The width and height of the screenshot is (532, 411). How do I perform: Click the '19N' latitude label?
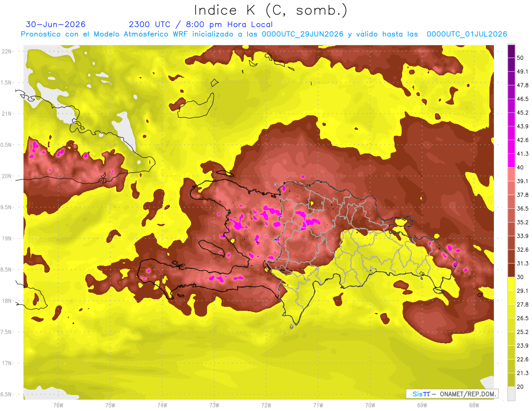[x=6, y=238]
